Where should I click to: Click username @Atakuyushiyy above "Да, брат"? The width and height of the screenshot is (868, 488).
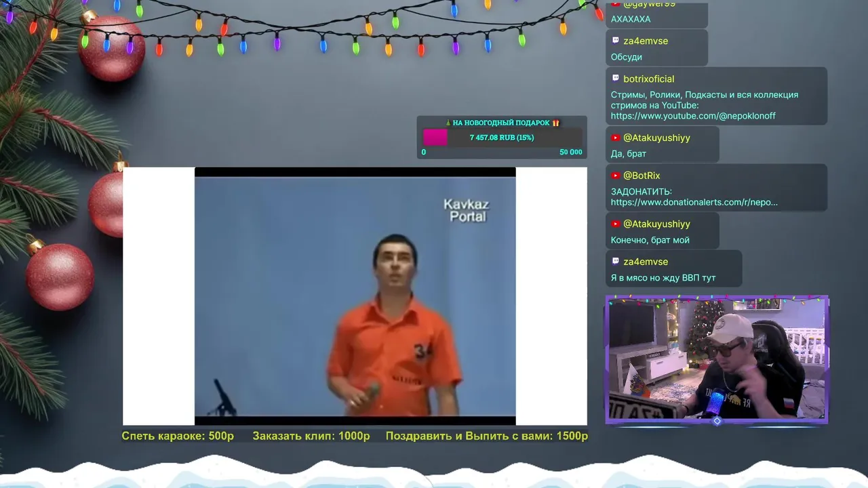pyautogui.click(x=656, y=138)
